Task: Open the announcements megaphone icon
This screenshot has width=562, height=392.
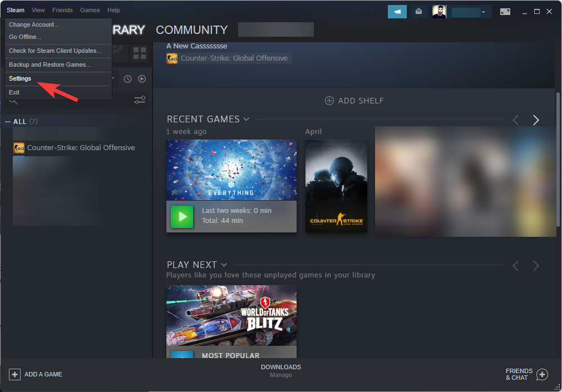Action: [397, 12]
